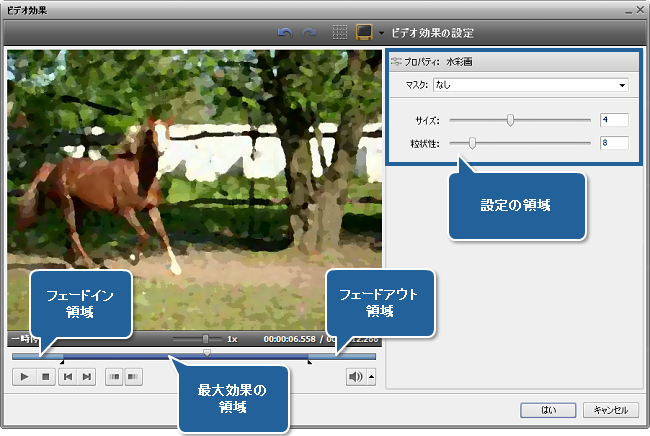The image size is (650, 436).
Task: Undo the last video effect change
Action: (x=285, y=32)
